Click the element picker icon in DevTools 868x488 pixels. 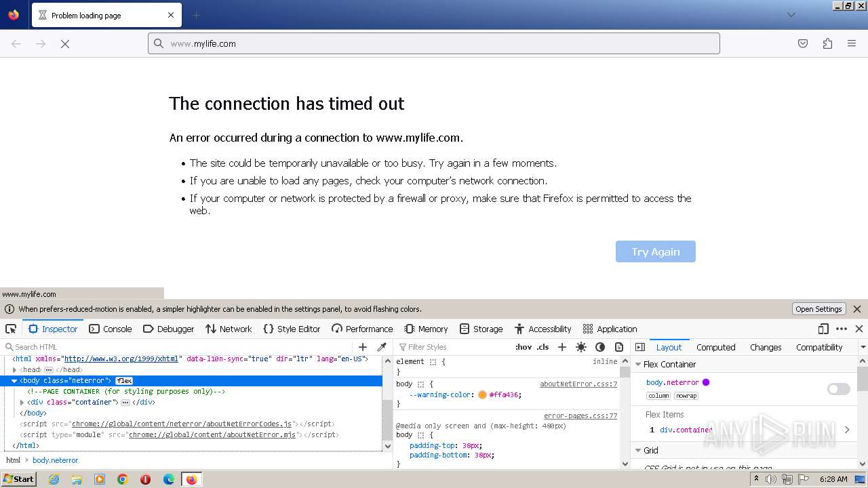click(11, 329)
